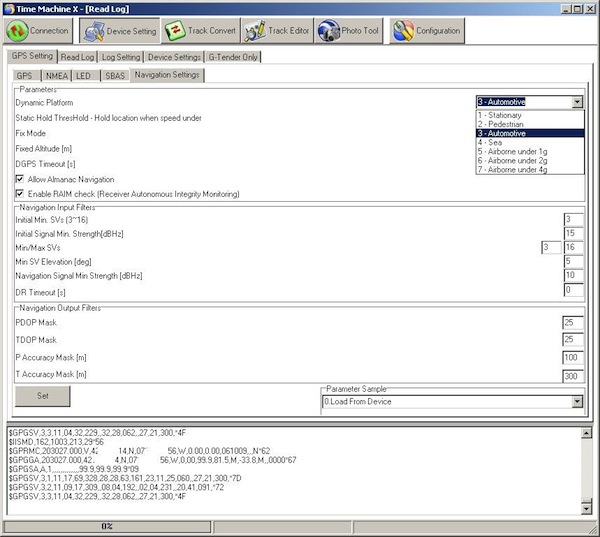This screenshot has width=600, height=537.
Task: Click the $GPRMC log line
Action: pos(139,451)
